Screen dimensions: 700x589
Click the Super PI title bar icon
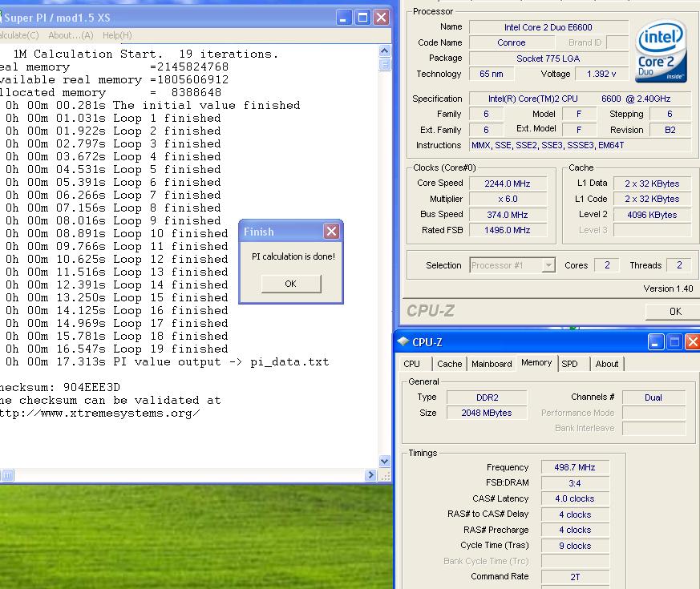click(2, 18)
